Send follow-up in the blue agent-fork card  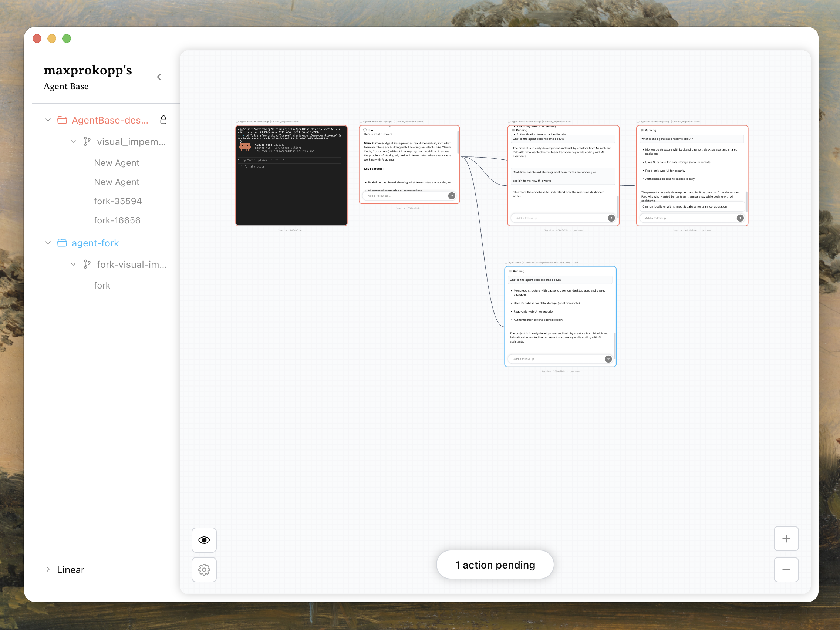(x=608, y=359)
